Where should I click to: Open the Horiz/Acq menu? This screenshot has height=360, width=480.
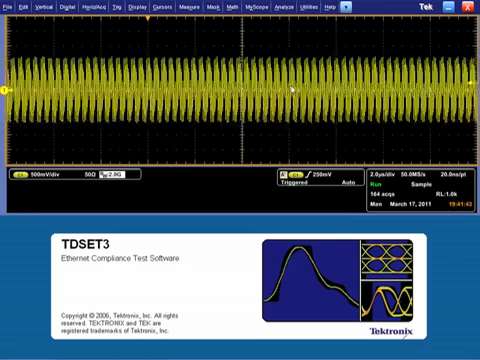[x=94, y=7]
